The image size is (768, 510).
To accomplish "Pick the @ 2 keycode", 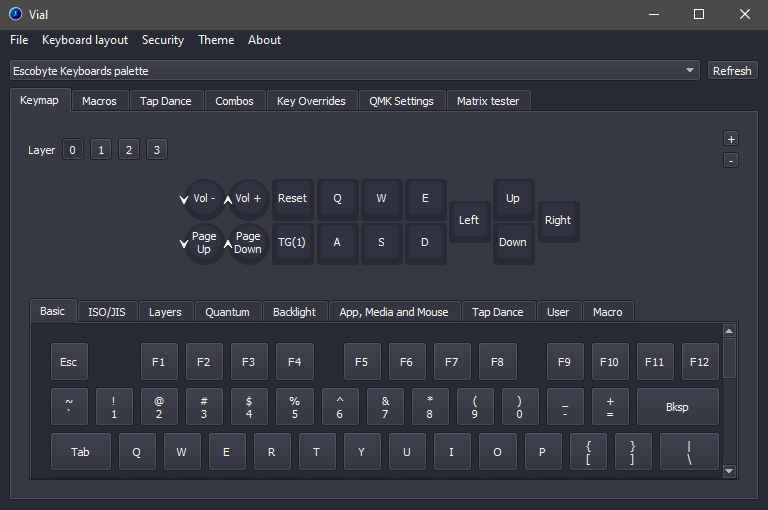I will pyautogui.click(x=159, y=407).
